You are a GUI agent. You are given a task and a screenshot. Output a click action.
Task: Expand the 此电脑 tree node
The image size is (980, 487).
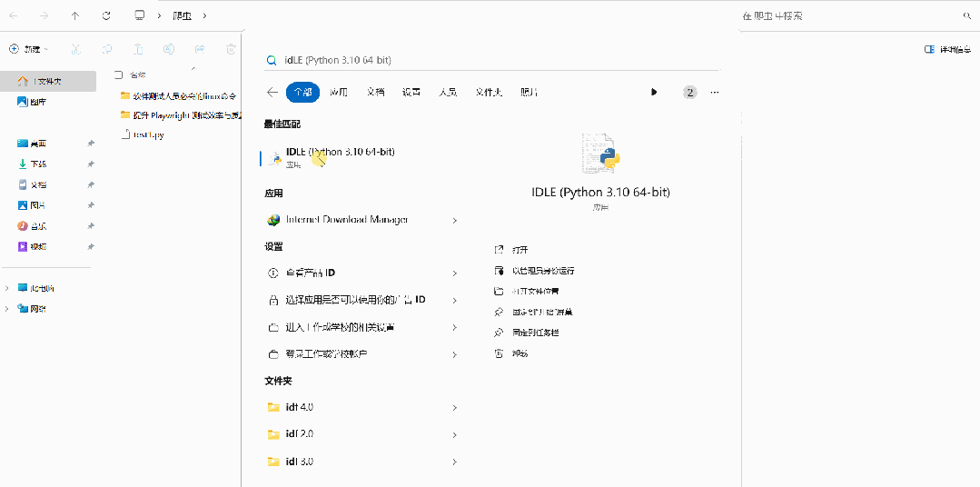(7, 288)
